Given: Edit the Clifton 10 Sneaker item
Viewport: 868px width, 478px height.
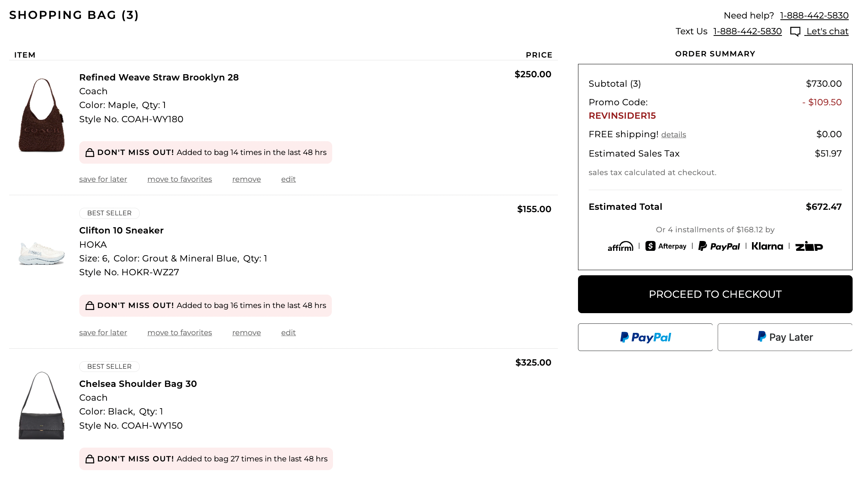Looking at the screenshot, I should [x=288, y=333].
